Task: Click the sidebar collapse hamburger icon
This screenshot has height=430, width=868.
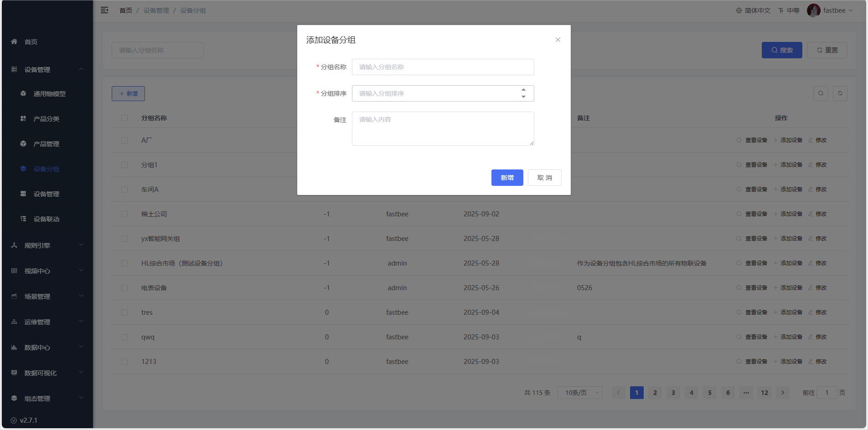Action: [x=104, y=10]
